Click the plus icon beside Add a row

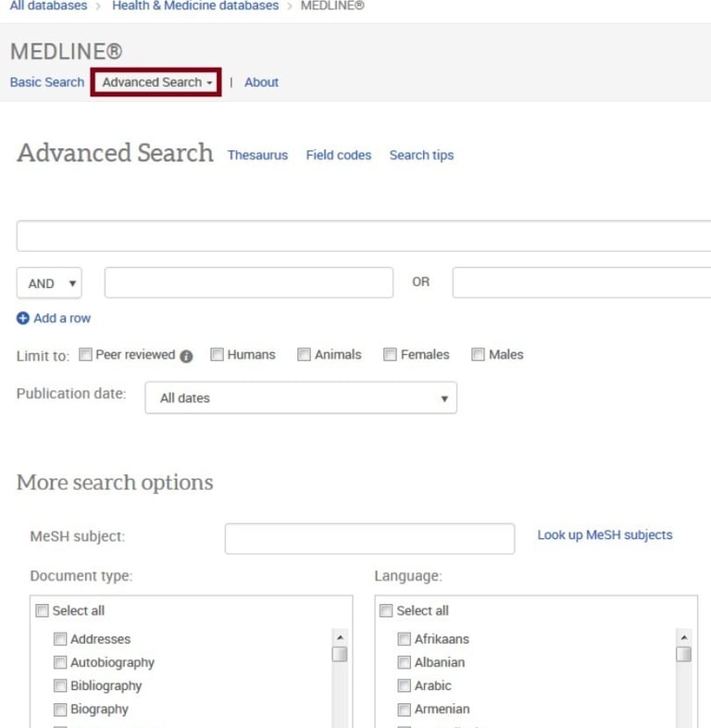23,318
